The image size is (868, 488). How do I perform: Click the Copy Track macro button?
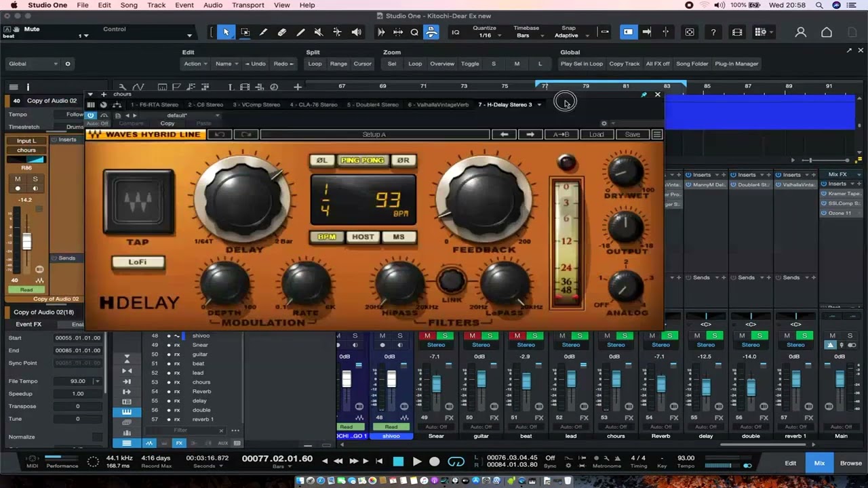(624, 64)
